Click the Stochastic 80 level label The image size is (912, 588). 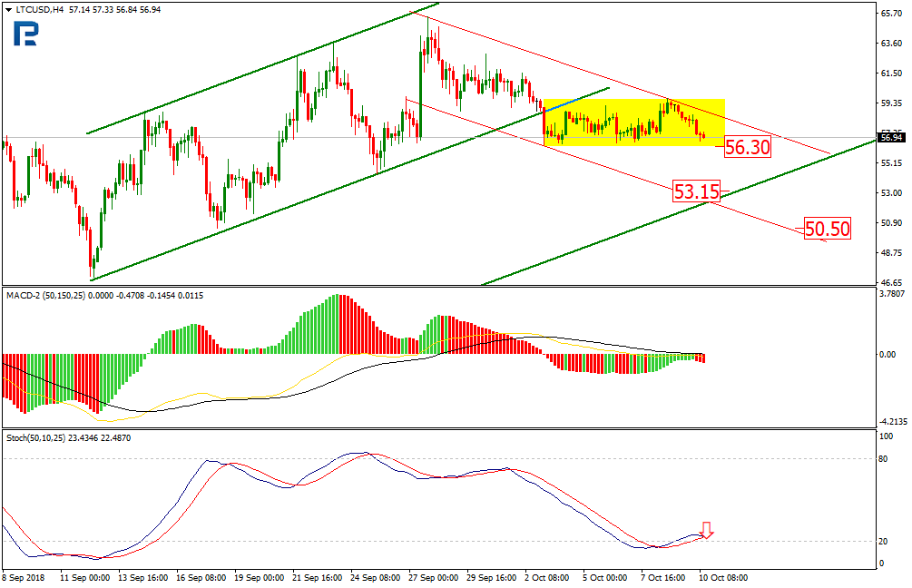pyautogui.click(x=883, y=459)
